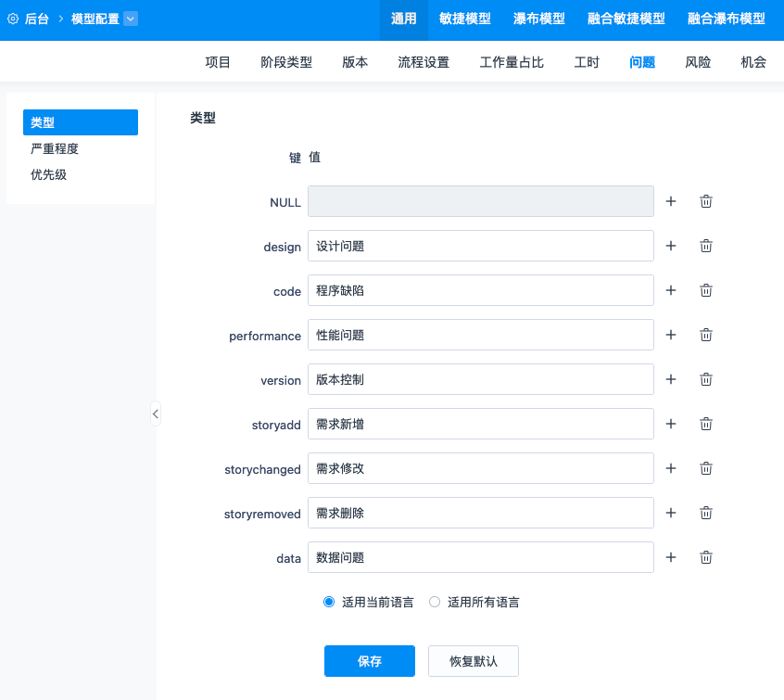Add new row after storyadd entry
Image resolution: width=784 pixels, height=700 pixels.
(x=671, y=424)
